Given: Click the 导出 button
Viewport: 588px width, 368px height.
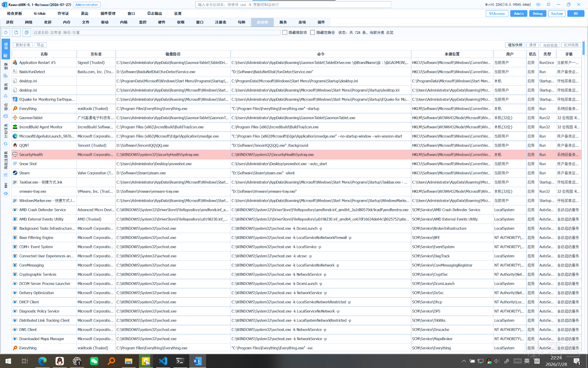Looking at the screenshot, I should tap(40, 45).
